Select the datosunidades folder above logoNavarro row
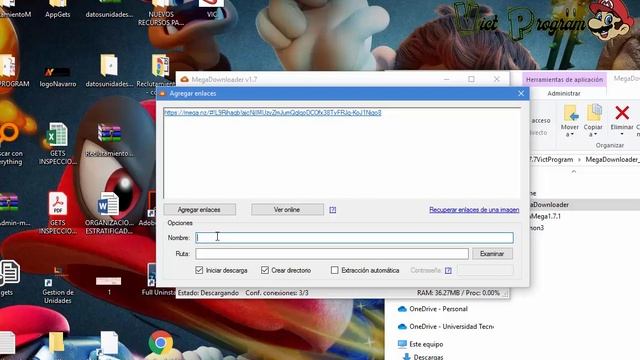The image size is (640, 360). tap(109, 65)
